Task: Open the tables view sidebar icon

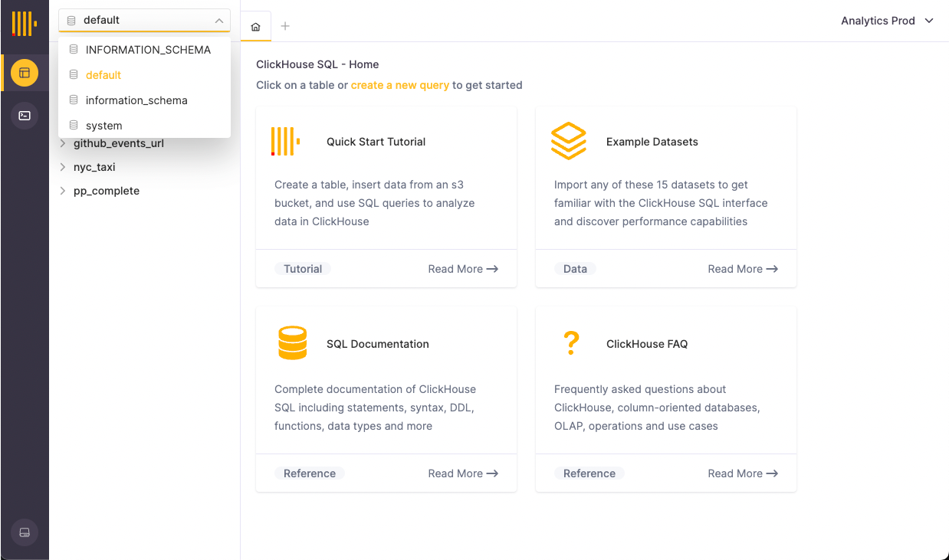Action: tap(25, 73)
